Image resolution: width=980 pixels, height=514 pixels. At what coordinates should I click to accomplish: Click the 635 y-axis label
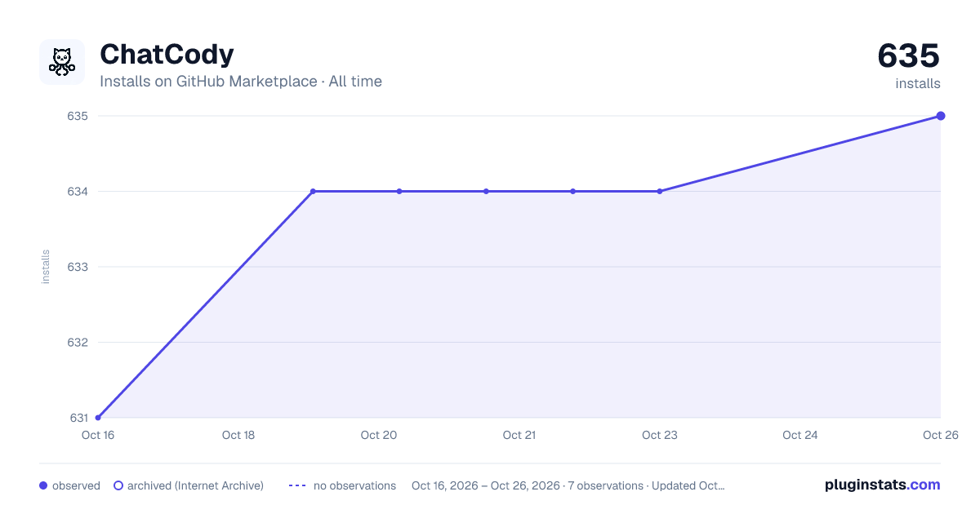pyautogui.click(x=78, y=116)
